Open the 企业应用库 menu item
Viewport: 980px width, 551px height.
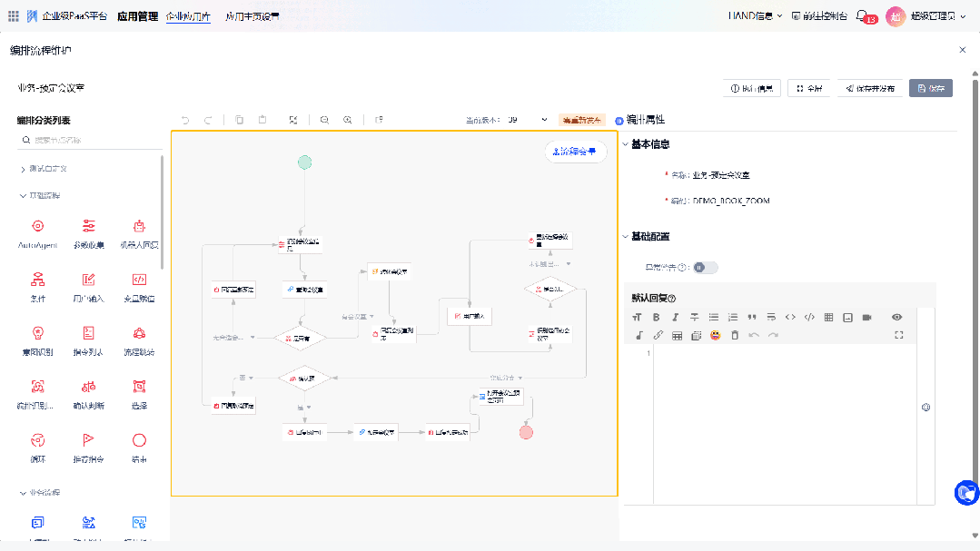(x=188, y=16)
